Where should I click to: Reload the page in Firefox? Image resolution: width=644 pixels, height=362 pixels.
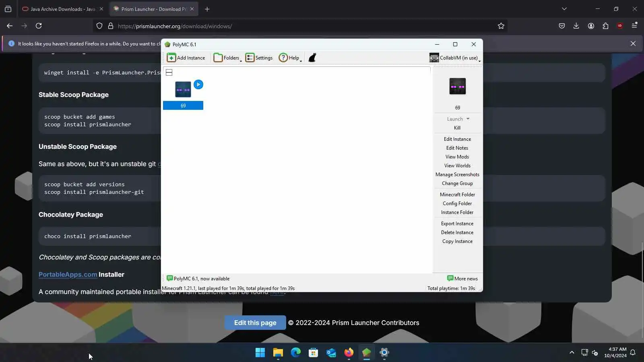coord(39,26)
